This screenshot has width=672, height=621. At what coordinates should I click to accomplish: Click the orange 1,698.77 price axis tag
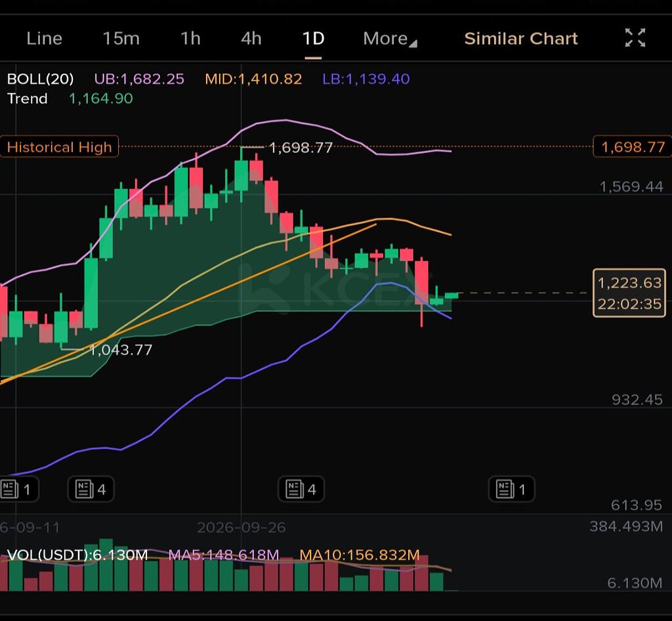tap(633, 147)
